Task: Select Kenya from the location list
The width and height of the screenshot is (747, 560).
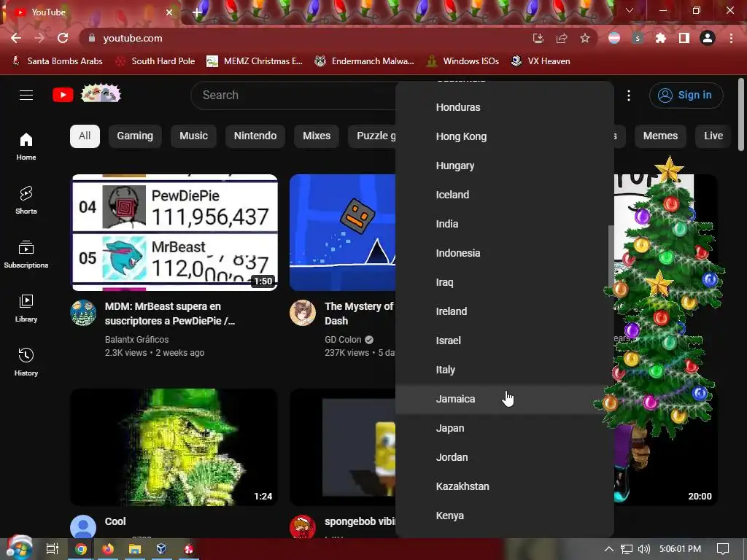Action: coord(505,516)
